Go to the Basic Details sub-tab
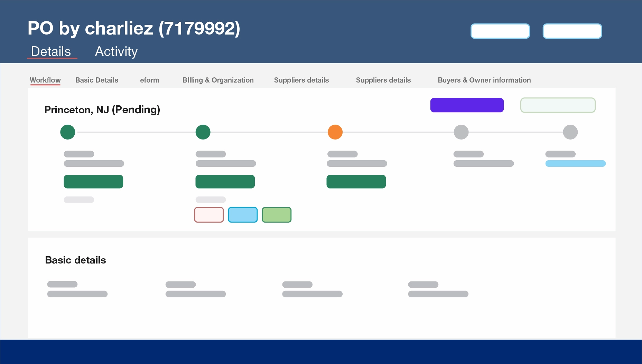The image size is (642, 364). [x=97, y=80]
